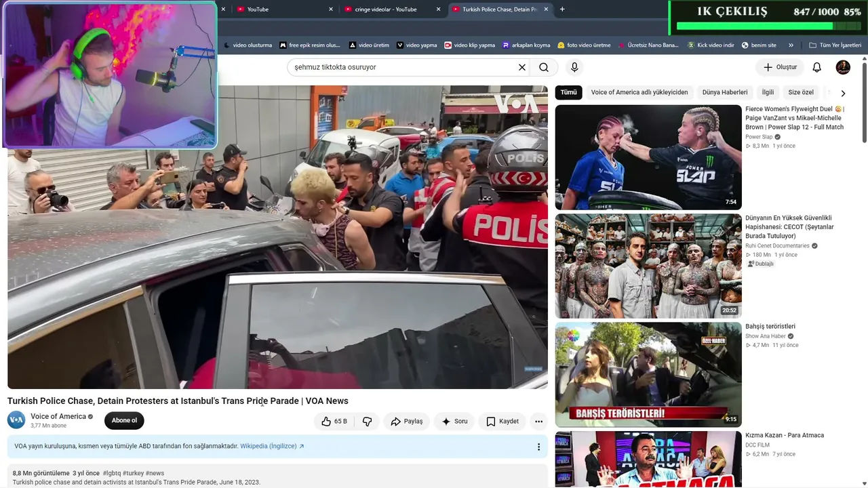Save the video with 'Kaydet'
Screen dimensions: 868x488
[502, 421]
